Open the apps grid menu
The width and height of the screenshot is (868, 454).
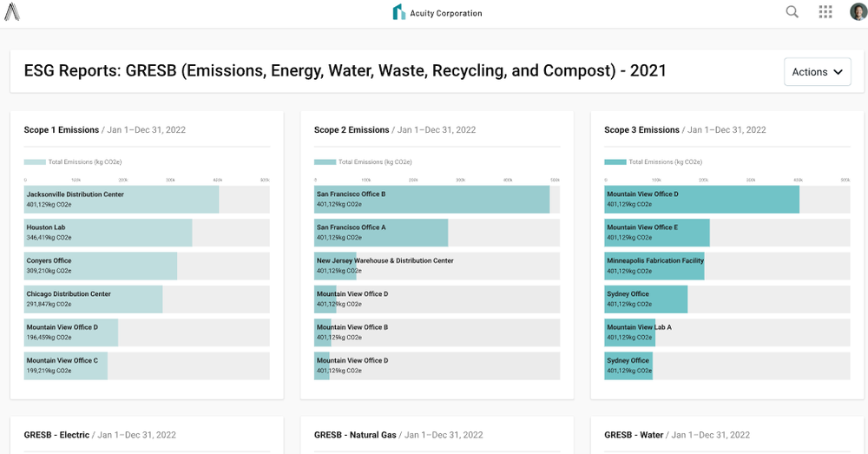(825, 12)
